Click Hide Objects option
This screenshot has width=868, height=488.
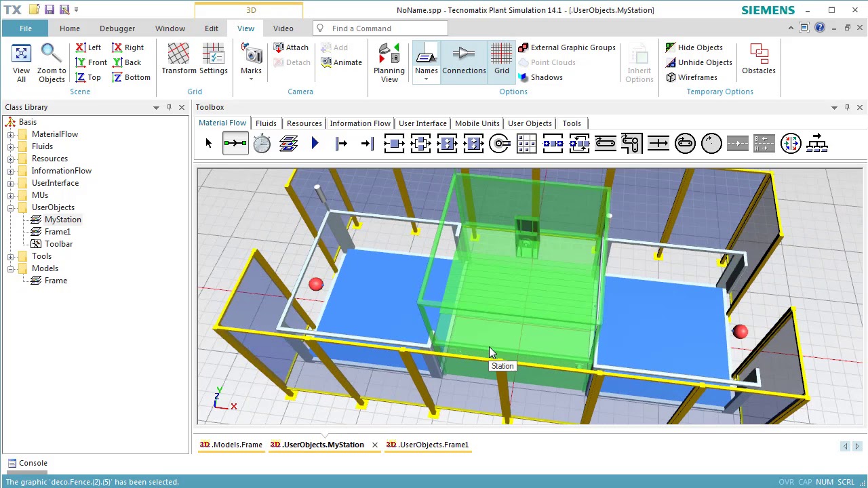(x=694, y=47)
